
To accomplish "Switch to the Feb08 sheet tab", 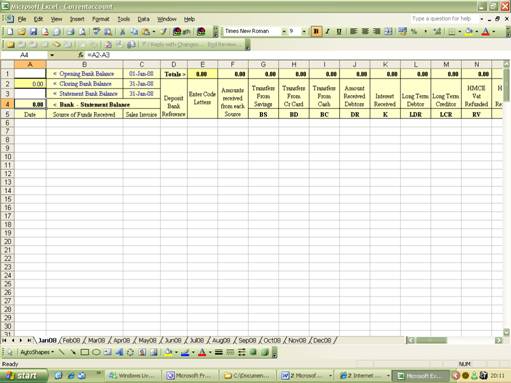I will (72, 340).
